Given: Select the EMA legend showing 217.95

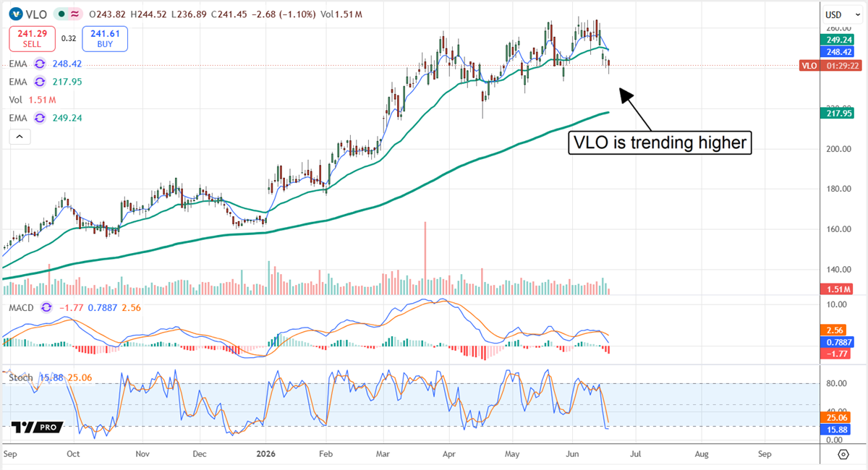Looking at the screenshot, I should [46, 82].
